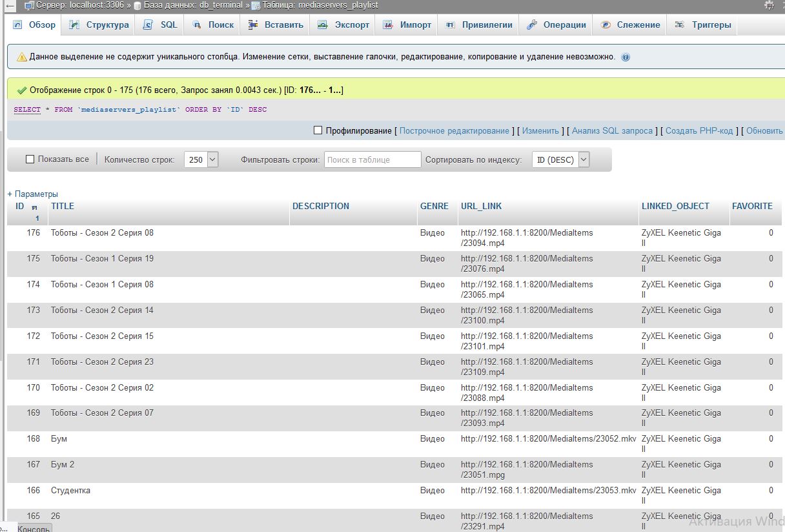Sort table by TITLE column header
This screenshot has width=785, height=532.
click(63, 206)
